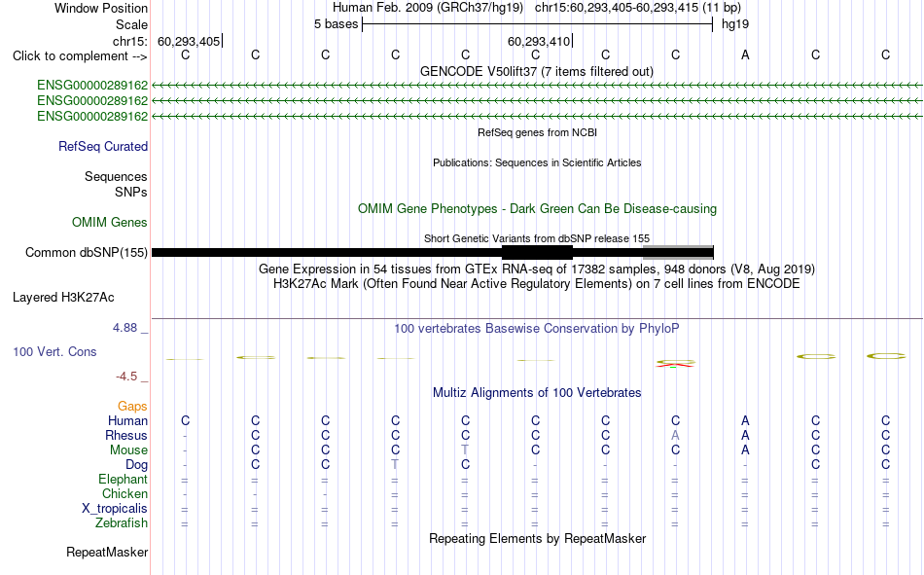
Task: Click the hg19 label beside scale bar
Action: tap(735, 24)
